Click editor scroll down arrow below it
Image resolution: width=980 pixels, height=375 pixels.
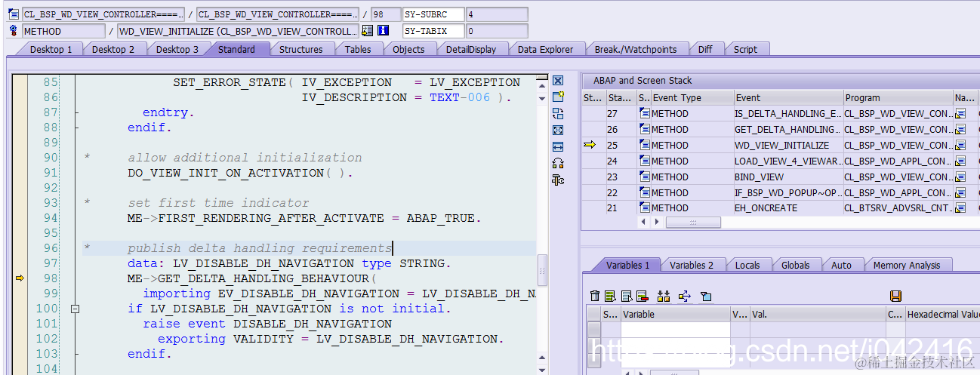click(x=541, y=98)
